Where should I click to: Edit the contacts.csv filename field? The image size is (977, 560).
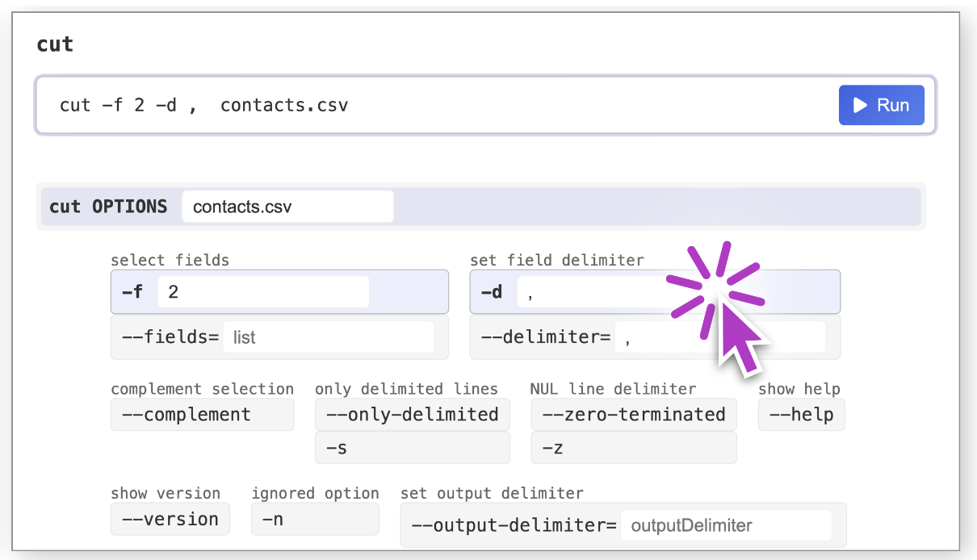pos(287,207)
